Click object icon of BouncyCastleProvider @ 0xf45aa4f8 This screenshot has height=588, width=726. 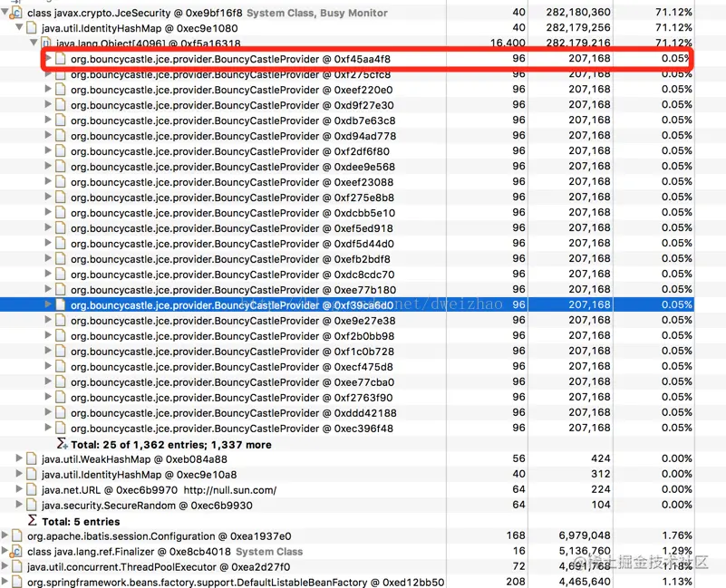60,58
